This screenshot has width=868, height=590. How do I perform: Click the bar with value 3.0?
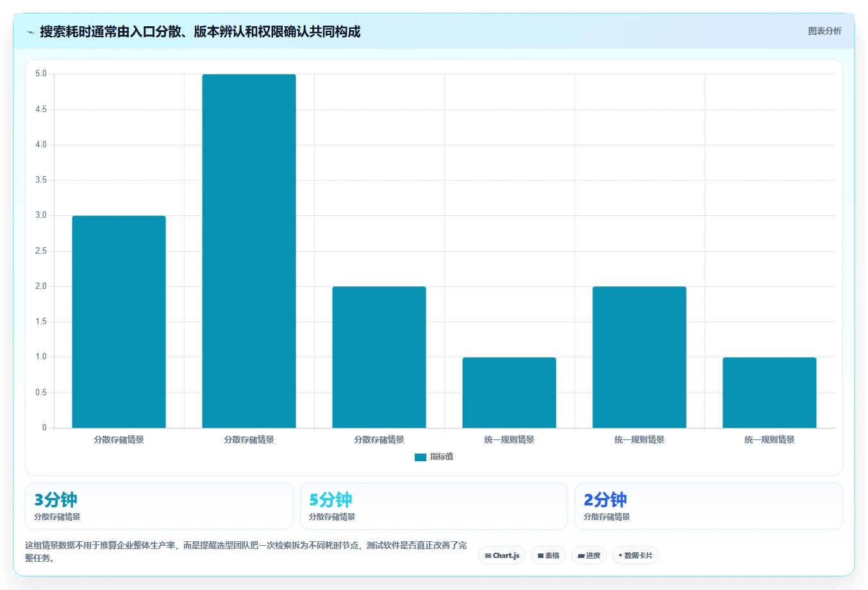click(119, 322)
